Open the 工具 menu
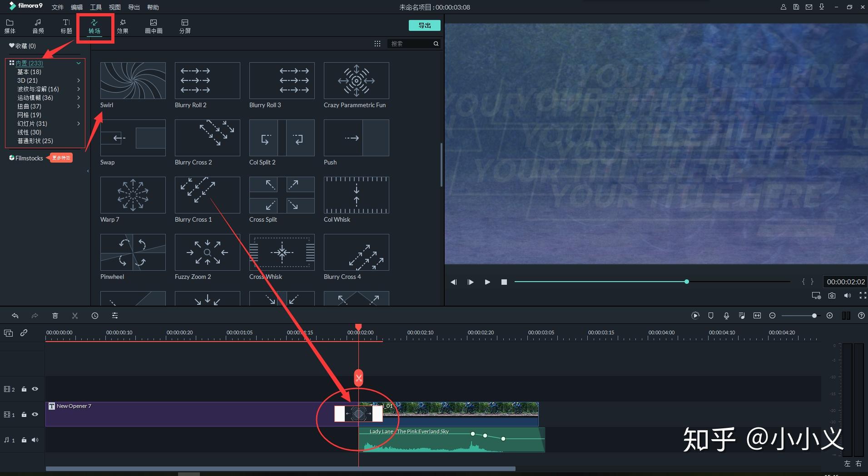 click(96, 7)
